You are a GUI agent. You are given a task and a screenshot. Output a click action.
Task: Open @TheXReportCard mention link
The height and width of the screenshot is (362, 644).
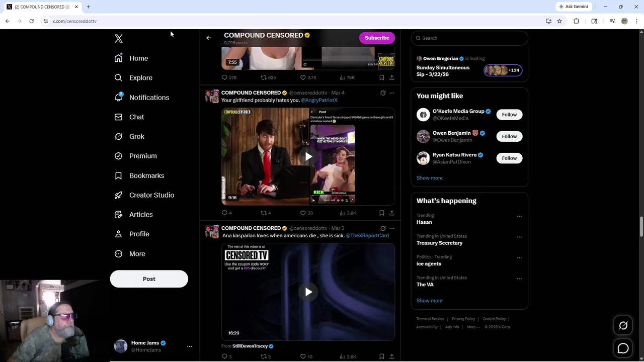(x=367, y=235)
